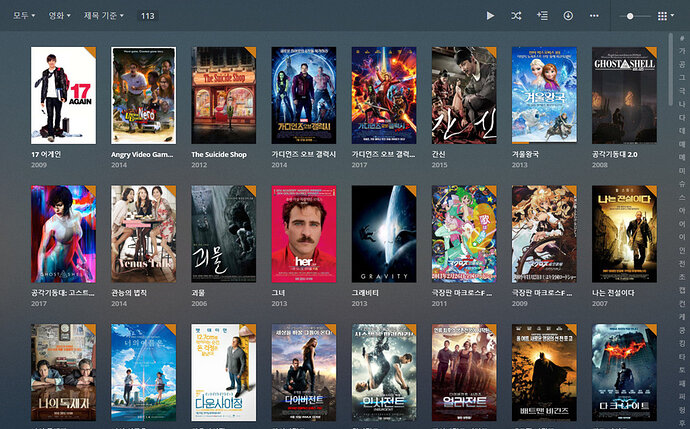Open the three-dot more options menu

[594, 16]
